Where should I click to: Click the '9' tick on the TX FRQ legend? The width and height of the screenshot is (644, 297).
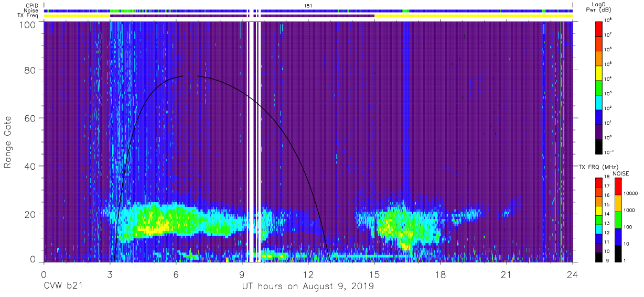click(606, 260)
